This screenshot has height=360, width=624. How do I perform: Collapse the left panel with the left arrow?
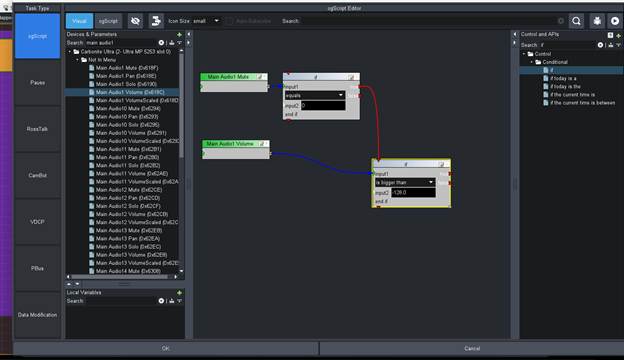(x=189, y=35)
